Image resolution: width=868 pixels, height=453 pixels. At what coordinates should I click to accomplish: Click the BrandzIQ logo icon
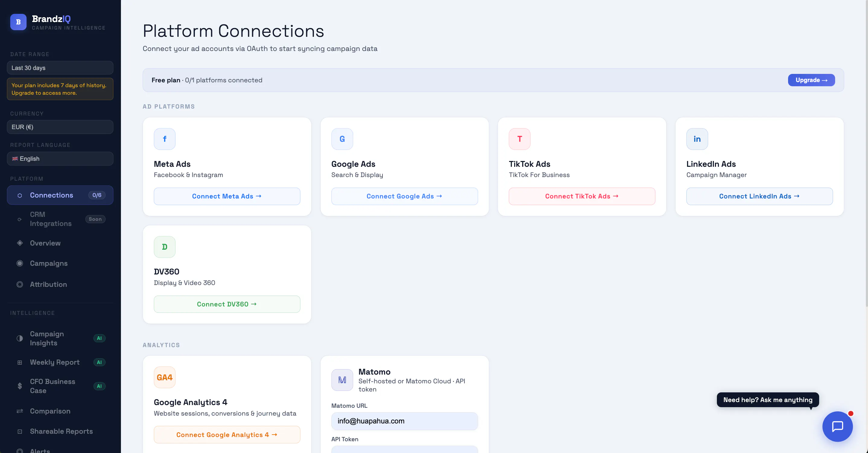(18, 22)
